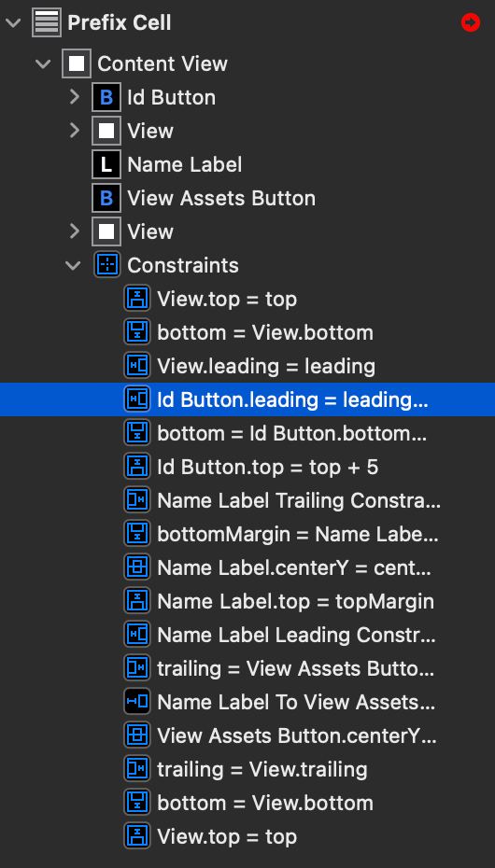Click the Id Button's B icon
This screenshot has width=495, height=868.
coord(106,97)
